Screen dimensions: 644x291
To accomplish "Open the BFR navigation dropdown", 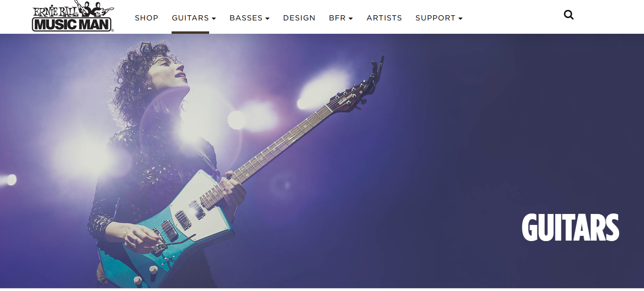I will tap(341, 18).
